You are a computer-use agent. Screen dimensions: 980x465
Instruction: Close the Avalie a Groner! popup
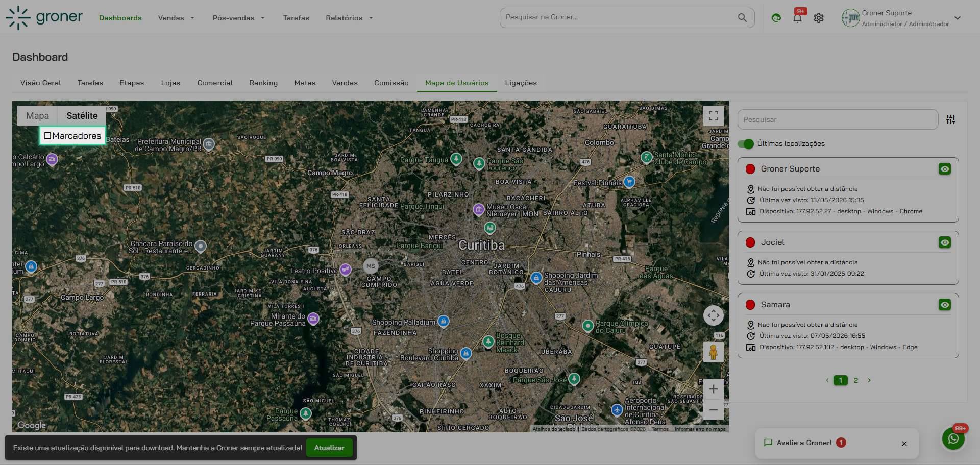[x=904, y=444]
